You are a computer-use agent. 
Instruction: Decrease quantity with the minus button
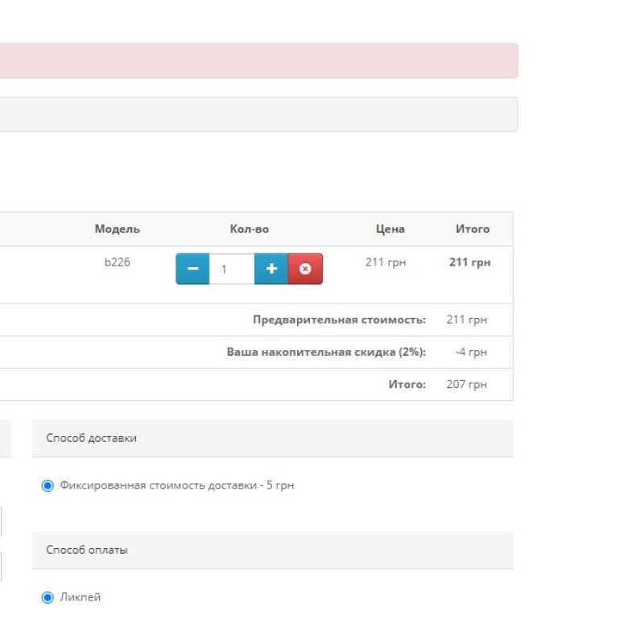192,269
